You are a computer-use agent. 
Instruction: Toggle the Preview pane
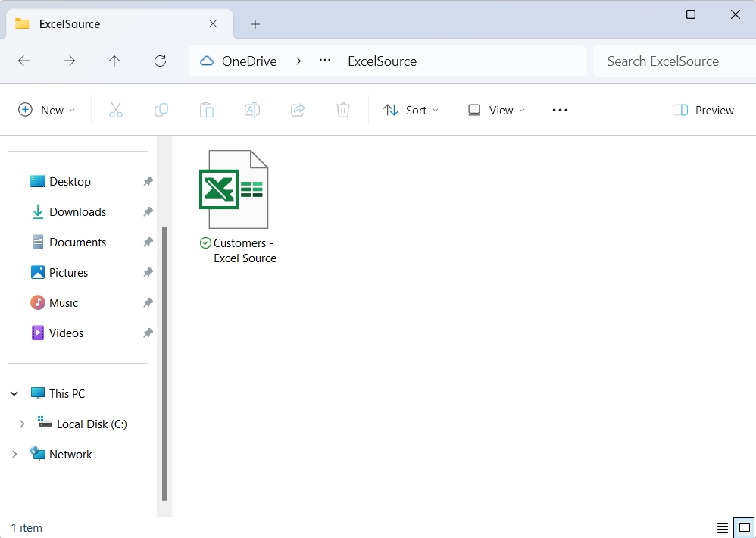pos(703,111)
